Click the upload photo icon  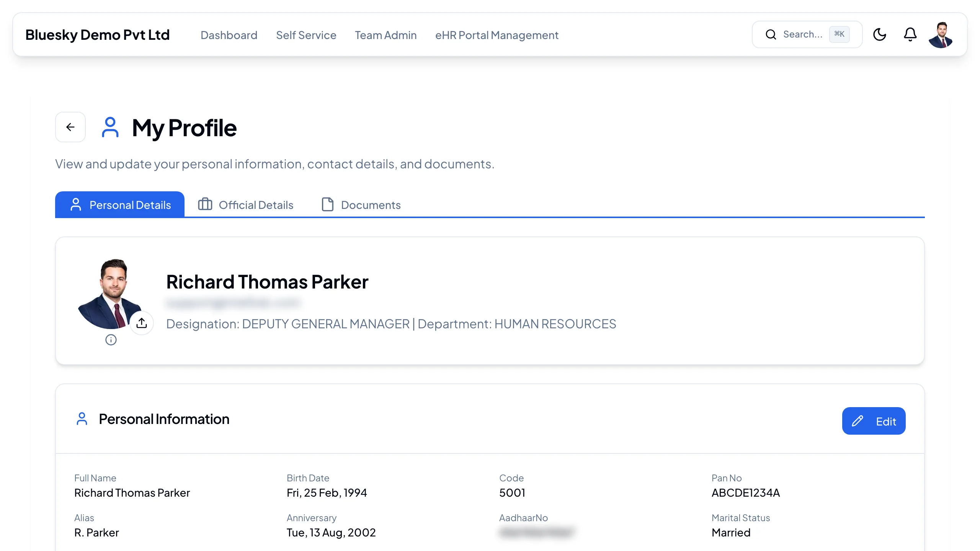pos(142,323)
